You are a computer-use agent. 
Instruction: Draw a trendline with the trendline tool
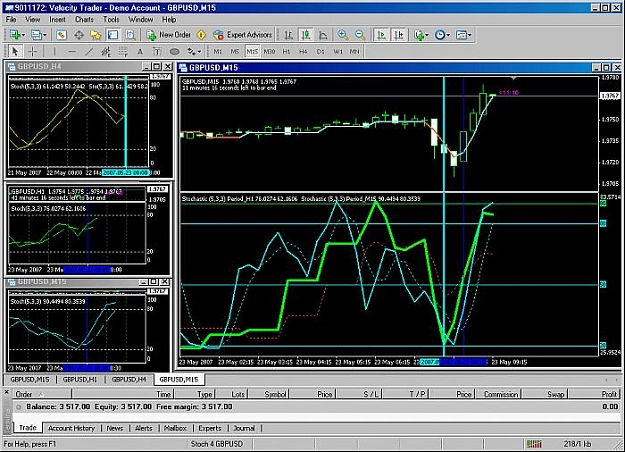pyautogui.click(x=88, y=51)
